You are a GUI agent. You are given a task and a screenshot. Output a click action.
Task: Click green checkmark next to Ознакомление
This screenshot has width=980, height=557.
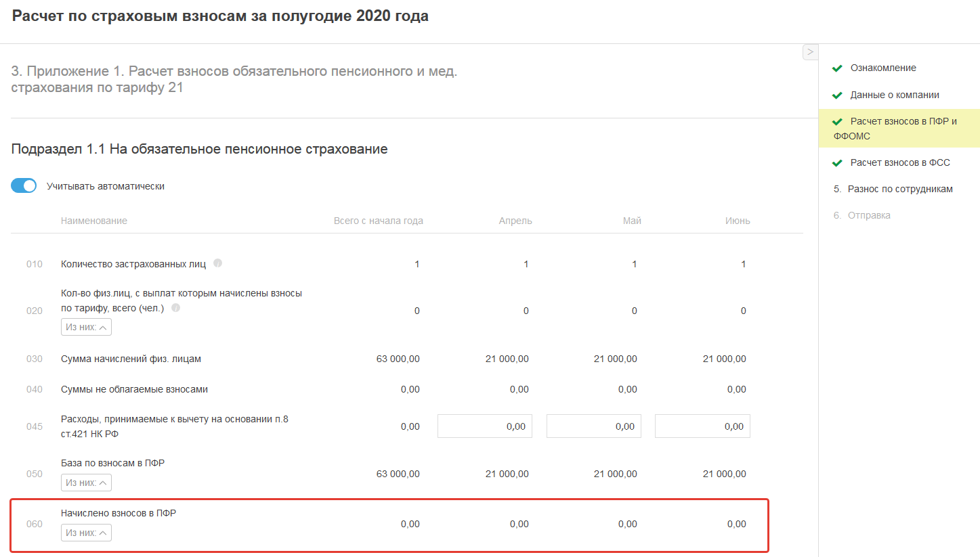837,68
